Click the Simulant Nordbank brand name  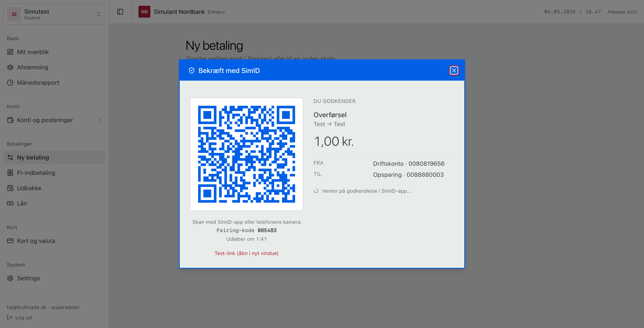coord(179,12)
